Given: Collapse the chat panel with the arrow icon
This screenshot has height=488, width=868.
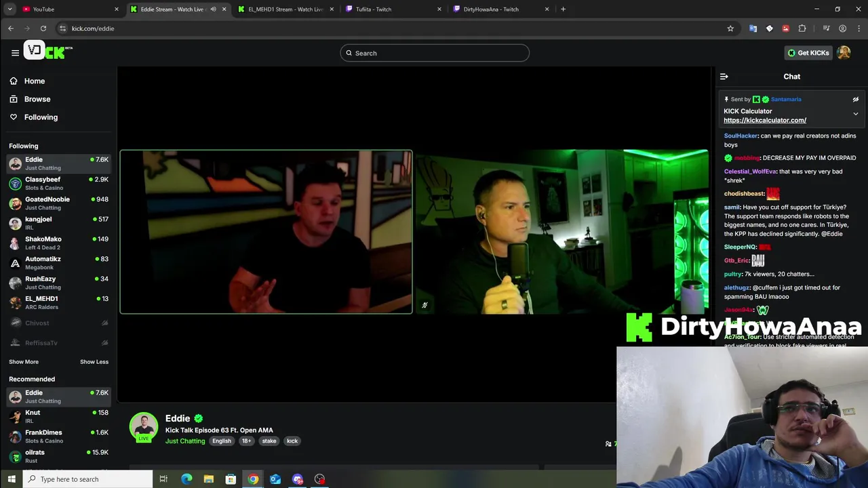Looking at the screenshot, I should point(724,77).
